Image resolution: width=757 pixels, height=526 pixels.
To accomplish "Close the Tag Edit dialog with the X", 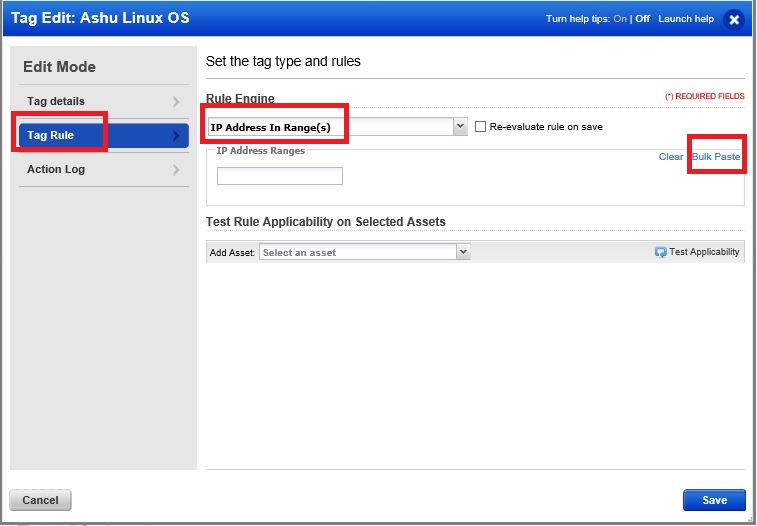I will 734,20.
